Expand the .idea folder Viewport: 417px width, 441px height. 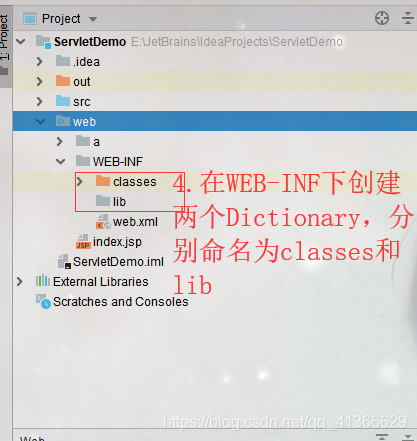click(40, 62)
